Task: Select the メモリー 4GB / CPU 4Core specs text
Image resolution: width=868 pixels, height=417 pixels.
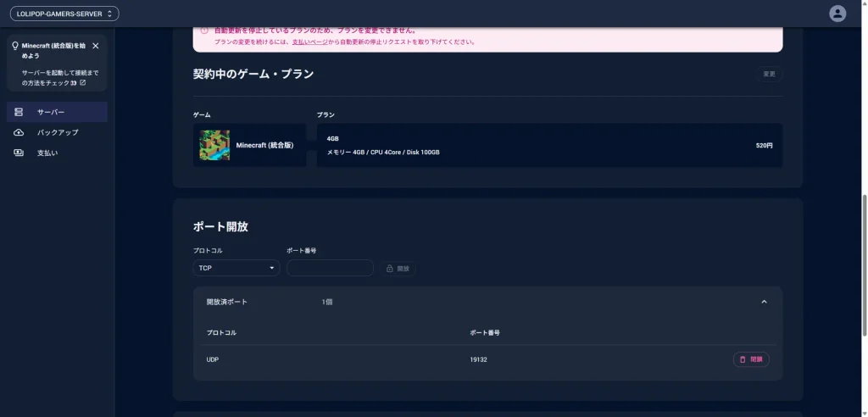Action: tap(383, 152)
